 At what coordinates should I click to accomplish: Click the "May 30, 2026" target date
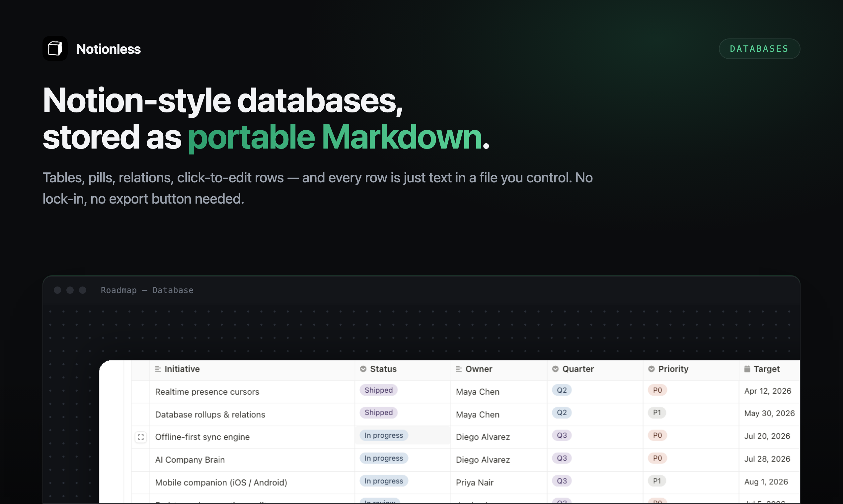769,414
